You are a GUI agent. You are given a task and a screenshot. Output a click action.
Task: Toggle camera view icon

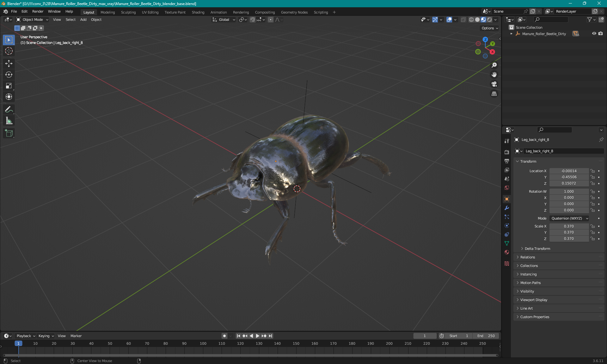494,84
